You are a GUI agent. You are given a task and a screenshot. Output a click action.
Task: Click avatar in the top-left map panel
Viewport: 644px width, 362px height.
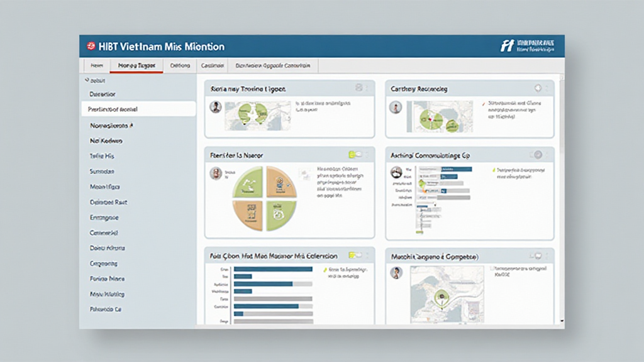click(x=215, y=107)
